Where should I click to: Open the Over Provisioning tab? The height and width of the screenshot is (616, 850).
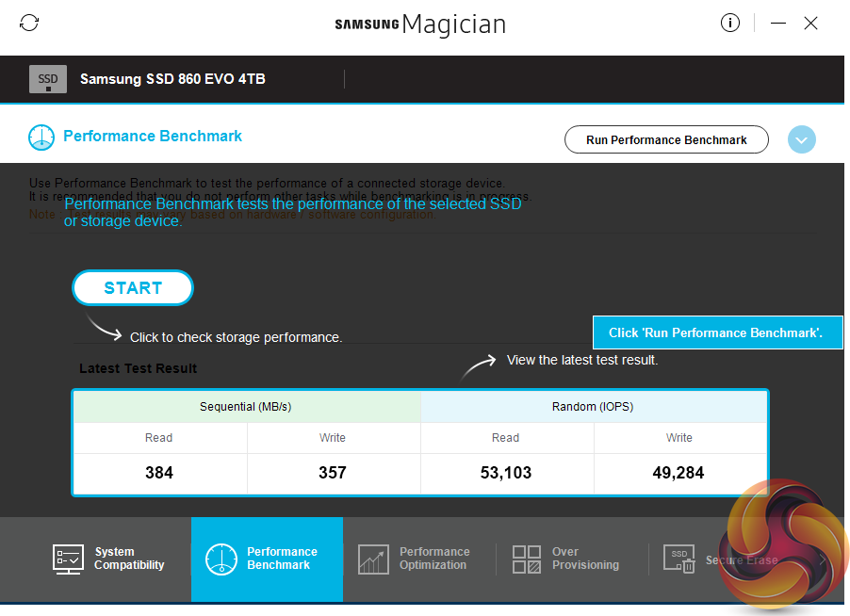[572, 559]
